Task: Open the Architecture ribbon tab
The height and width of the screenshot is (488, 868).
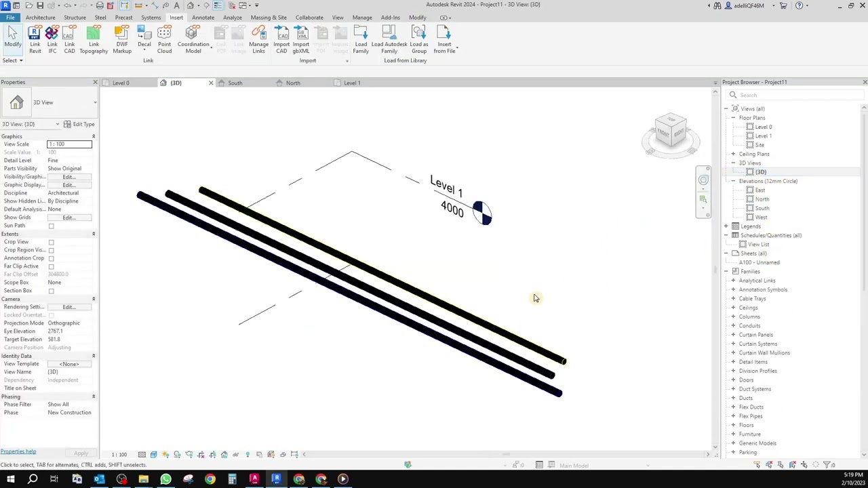Action: [40, 17]
